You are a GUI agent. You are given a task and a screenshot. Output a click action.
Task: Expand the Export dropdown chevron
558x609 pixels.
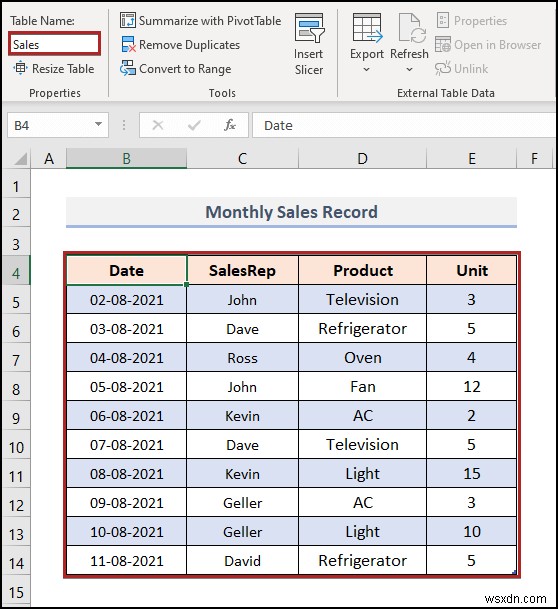[x=366, y=70]
